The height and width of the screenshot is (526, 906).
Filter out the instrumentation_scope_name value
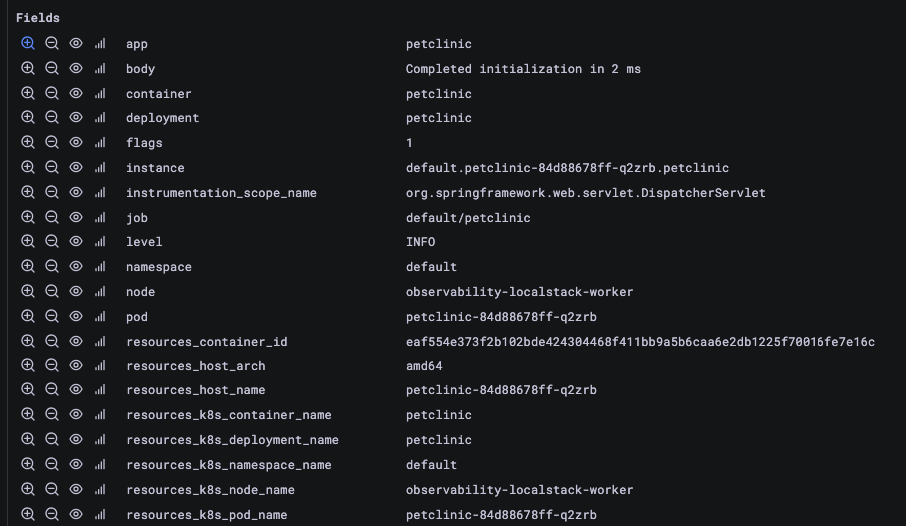[x=52, y=193]
